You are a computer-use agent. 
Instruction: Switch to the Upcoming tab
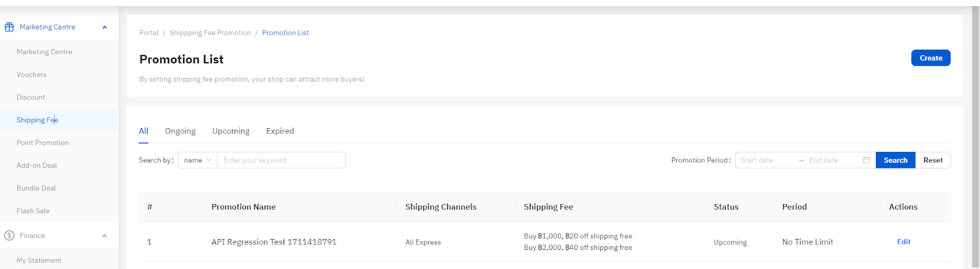click(231, 131)
